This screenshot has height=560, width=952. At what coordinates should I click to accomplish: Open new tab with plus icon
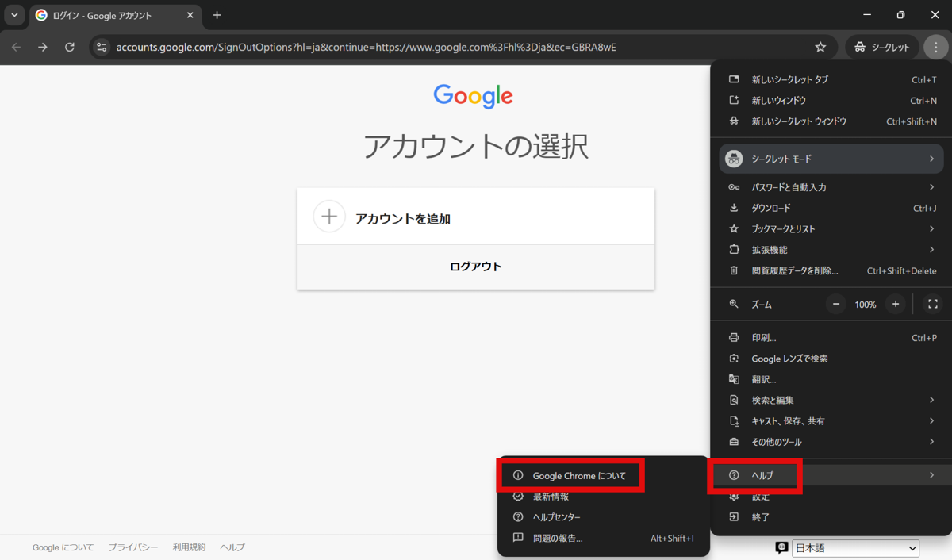217,15
